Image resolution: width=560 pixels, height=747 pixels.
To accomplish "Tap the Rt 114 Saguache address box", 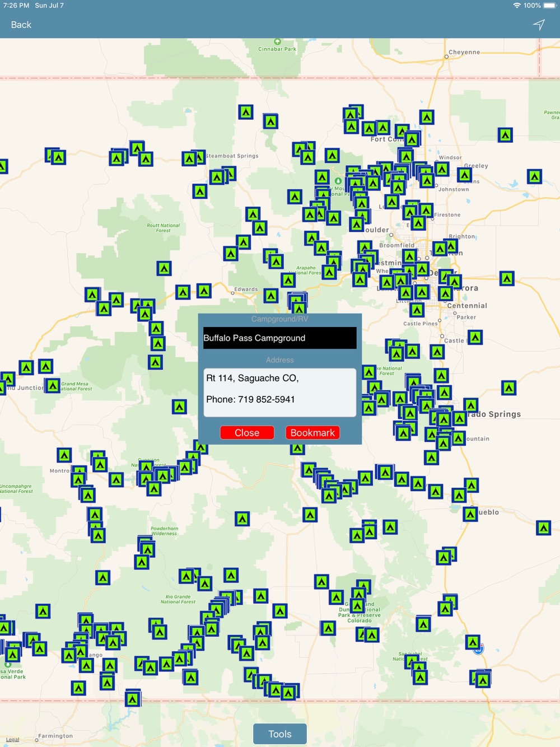I will (280, 393).
